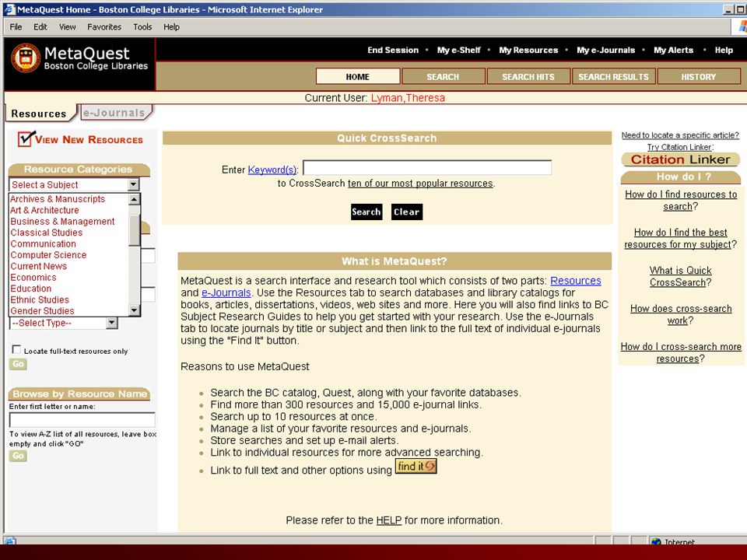Open How do I find resources to search
Screen dimensions: 747x560
[x=681, y=201]
